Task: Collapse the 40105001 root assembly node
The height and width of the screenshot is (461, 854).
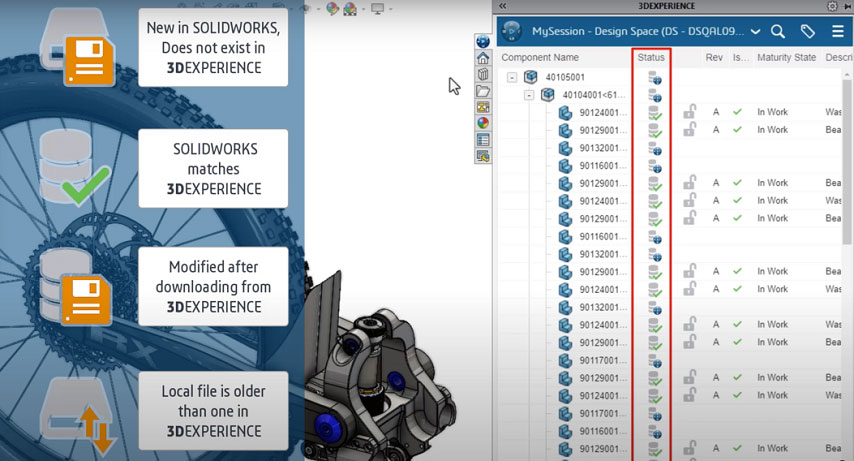Action: 511,77
